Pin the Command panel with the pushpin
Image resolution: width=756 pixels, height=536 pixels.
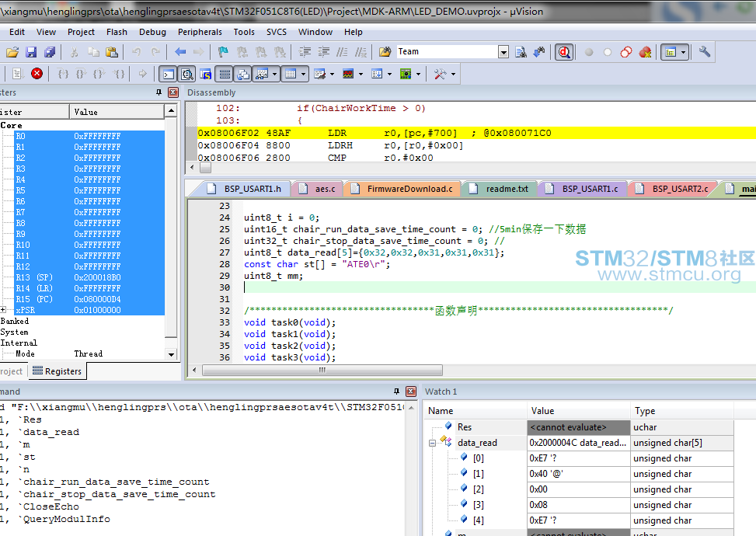pos(396,392)
